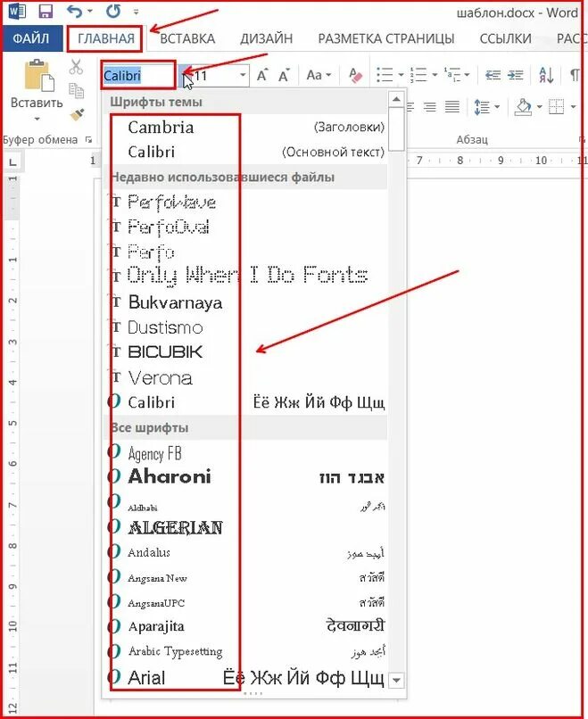This screenshot has width=588, height=719.
Task: Switch to the ДИЗАЙН tab
Action: click(267, 38)
